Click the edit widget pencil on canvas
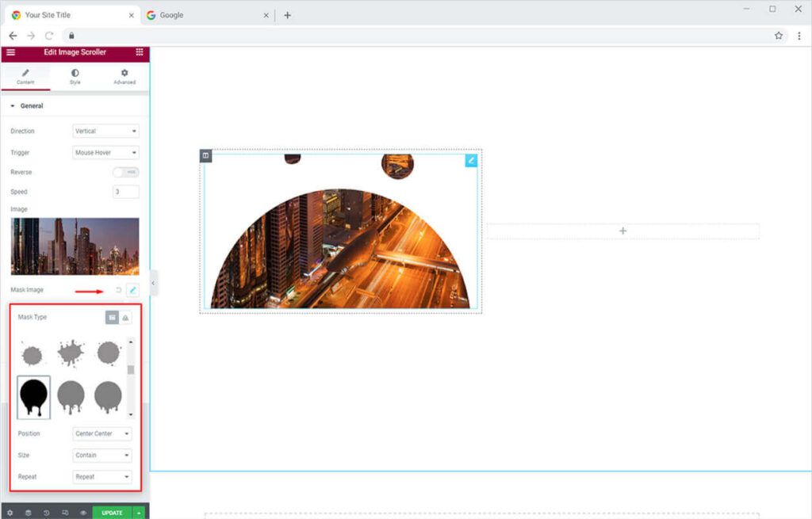This screenshot has height=519, width=812. click(x=471, y=160)
